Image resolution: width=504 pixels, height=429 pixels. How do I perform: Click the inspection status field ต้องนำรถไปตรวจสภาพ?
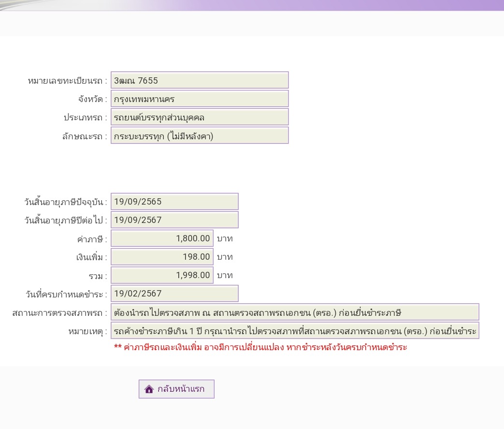point(295,312)
